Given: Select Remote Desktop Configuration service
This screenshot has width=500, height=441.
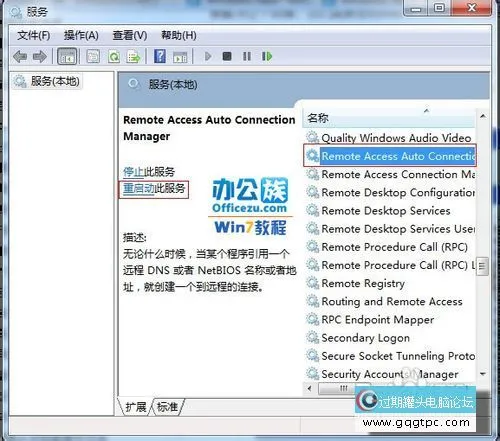Looking at the screenshot, I should tap(390, 192).
